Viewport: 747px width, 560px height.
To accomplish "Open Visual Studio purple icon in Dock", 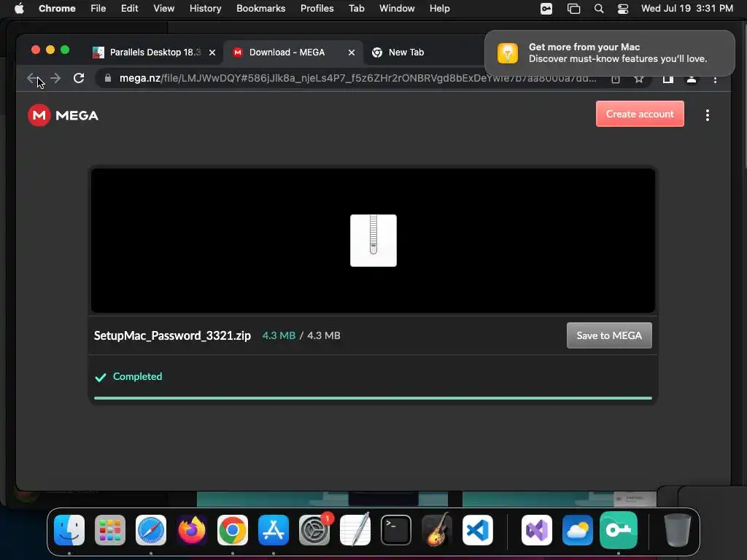I will [537, 530].
